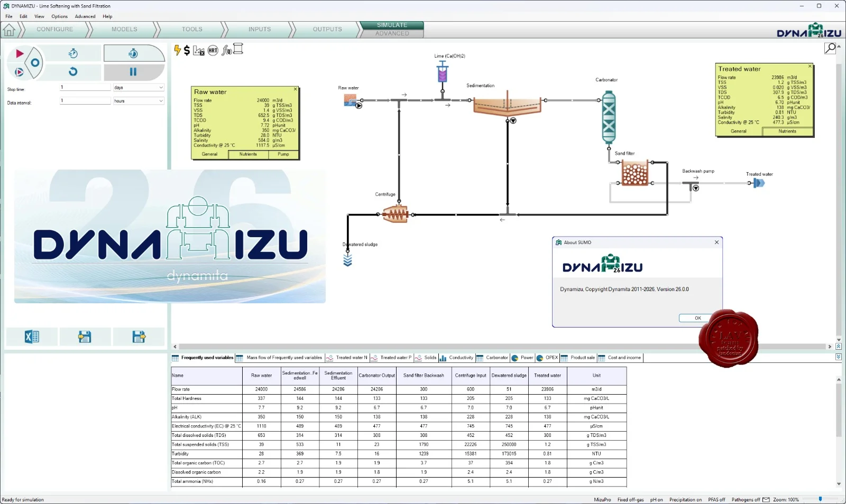The width and height of the screenshot is (846, 504).
Task: Go to the INPUTS step
Action: (260, 30)
